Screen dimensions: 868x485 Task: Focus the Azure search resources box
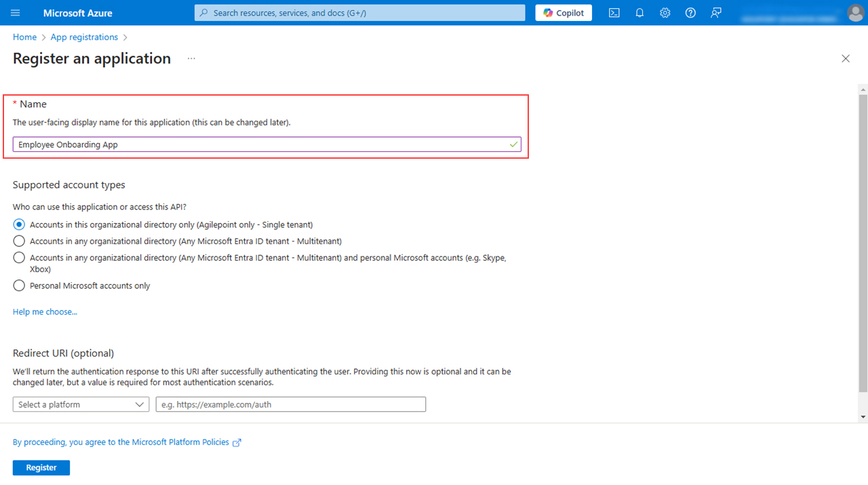coord(360,13)
